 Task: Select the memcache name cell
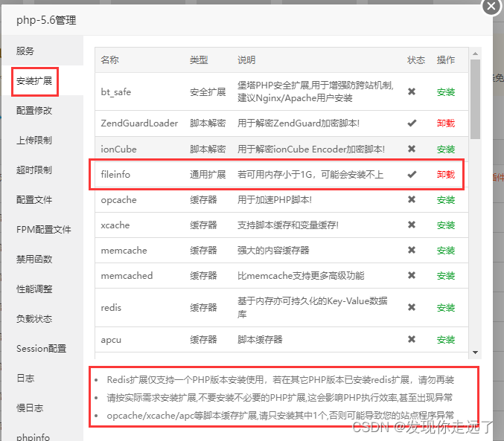124,250
